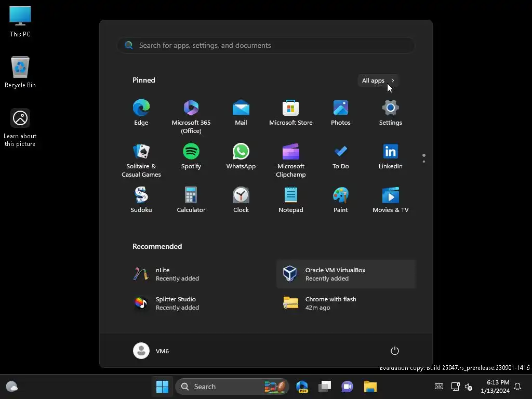The height and width of the screenshot is (399, 532).
Task: Open Solitaire & Casual Games
Action: coord(141,161)
